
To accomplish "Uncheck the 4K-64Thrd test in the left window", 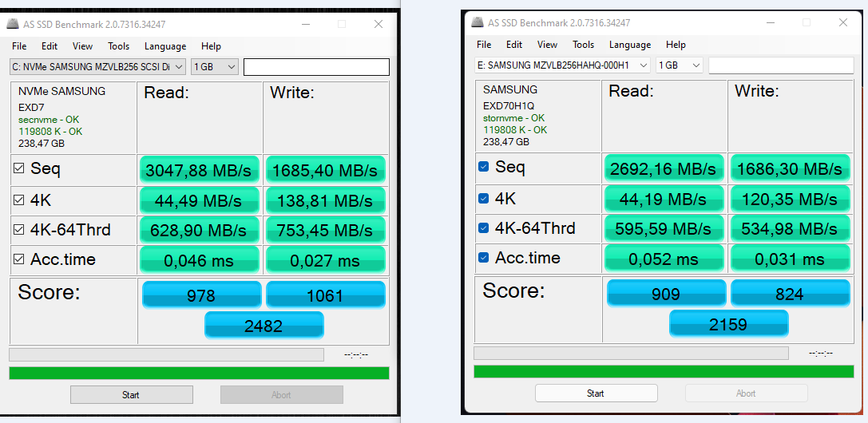I will (x=19, y=230).
